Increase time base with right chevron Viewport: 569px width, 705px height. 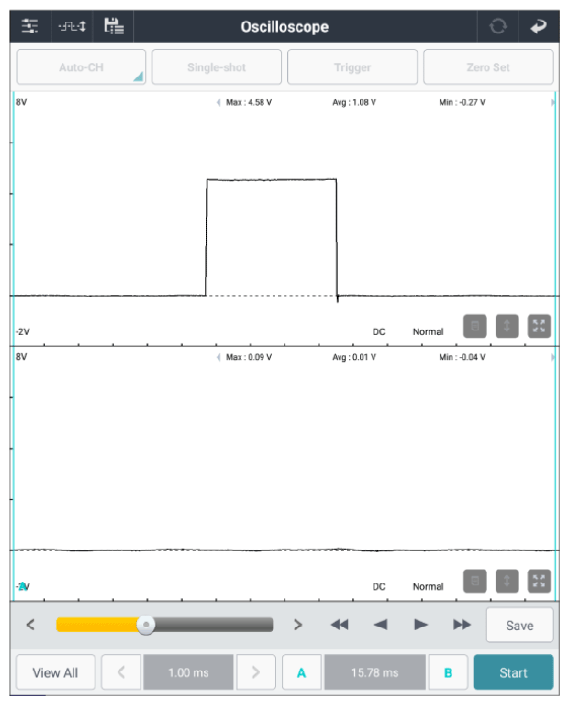(x=256, y=672)
